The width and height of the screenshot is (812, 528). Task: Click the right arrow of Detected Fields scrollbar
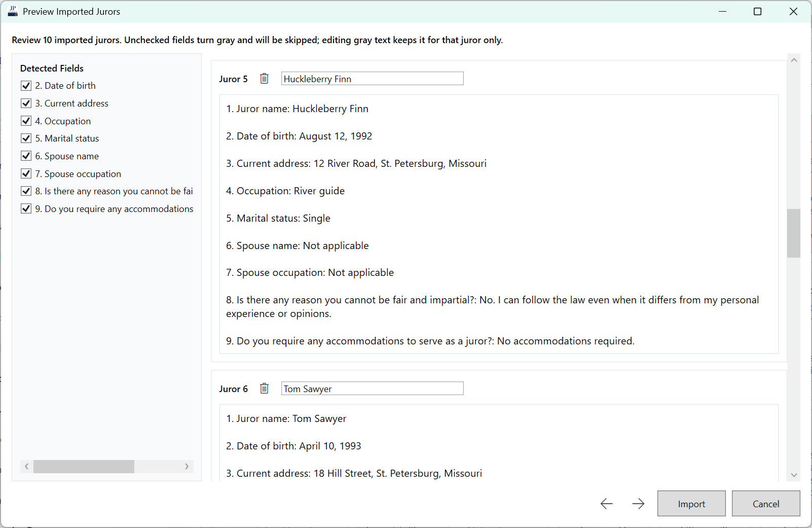187,466
